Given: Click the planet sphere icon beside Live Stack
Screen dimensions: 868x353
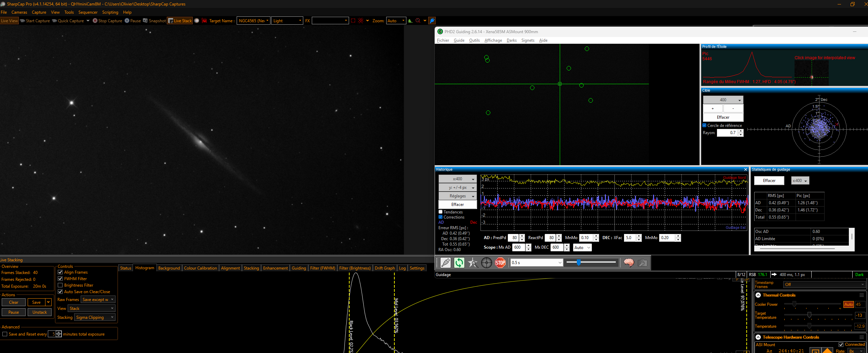Looking at the screenshot, I should tap(197, 21).
